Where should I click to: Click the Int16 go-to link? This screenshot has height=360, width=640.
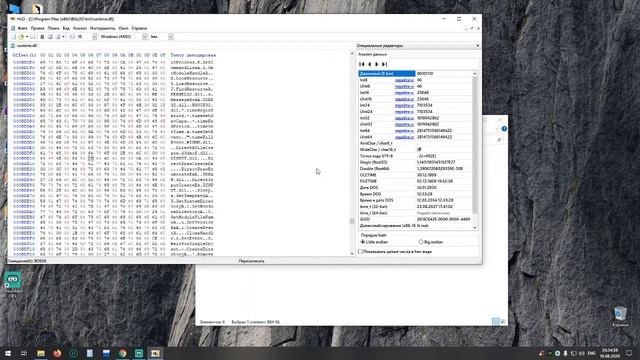pyautogui.click(x=404, y=93)
